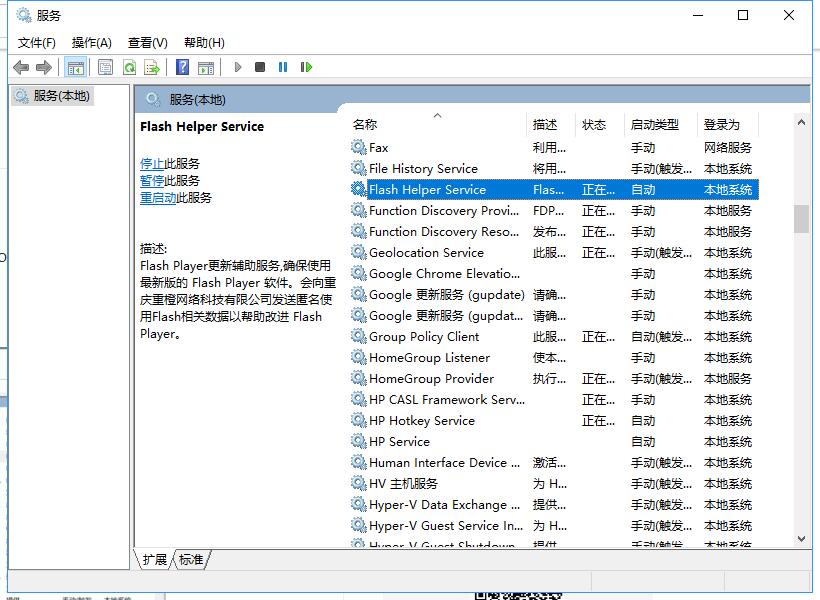Click the Refresh icon on the toolbar
The height and width of the screenshot is (600, 820).
point(129,67)
